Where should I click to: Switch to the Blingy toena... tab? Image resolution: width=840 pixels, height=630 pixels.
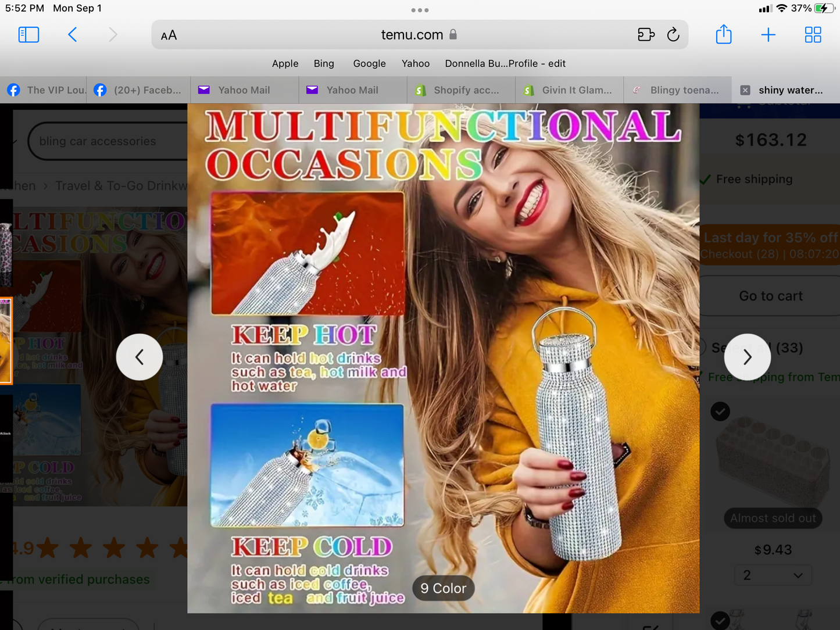click(x=678, y=90)
